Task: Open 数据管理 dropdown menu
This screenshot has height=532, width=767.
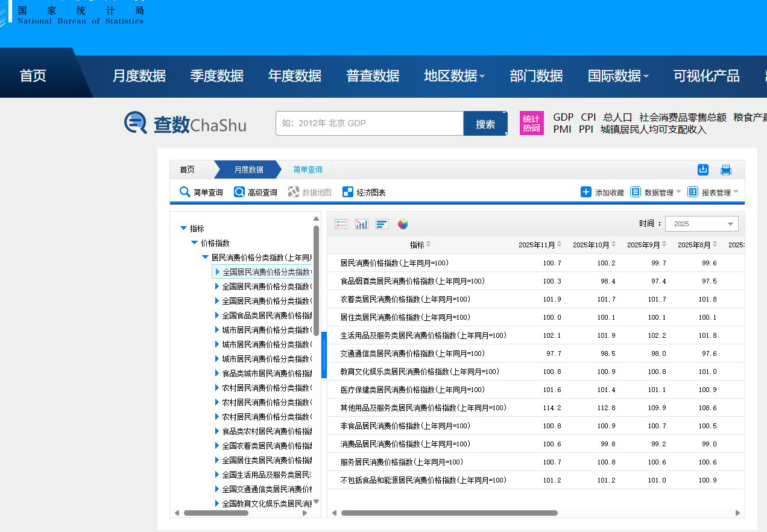Action: tap(655, 192)
